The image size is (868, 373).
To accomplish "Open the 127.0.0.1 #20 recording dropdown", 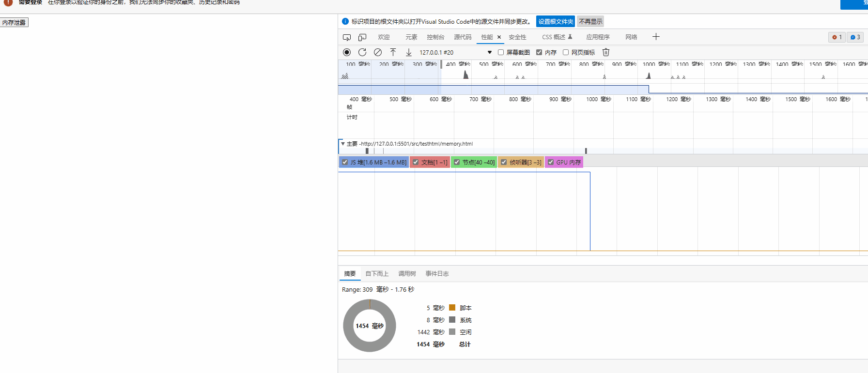I will point(456,52).
